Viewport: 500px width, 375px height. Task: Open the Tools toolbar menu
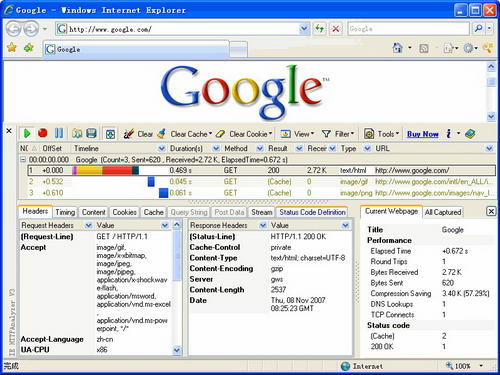382,134
